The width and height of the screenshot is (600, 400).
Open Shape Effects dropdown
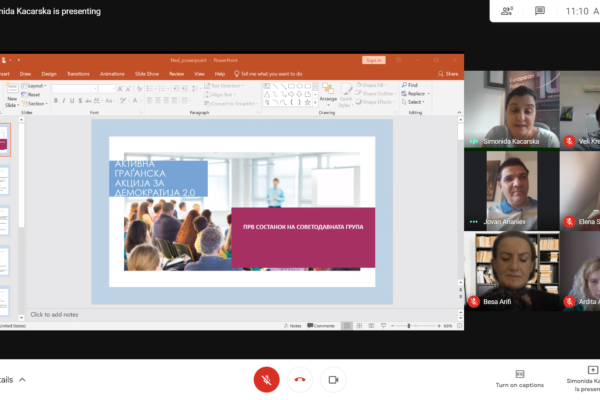click(x=375, y=102)
